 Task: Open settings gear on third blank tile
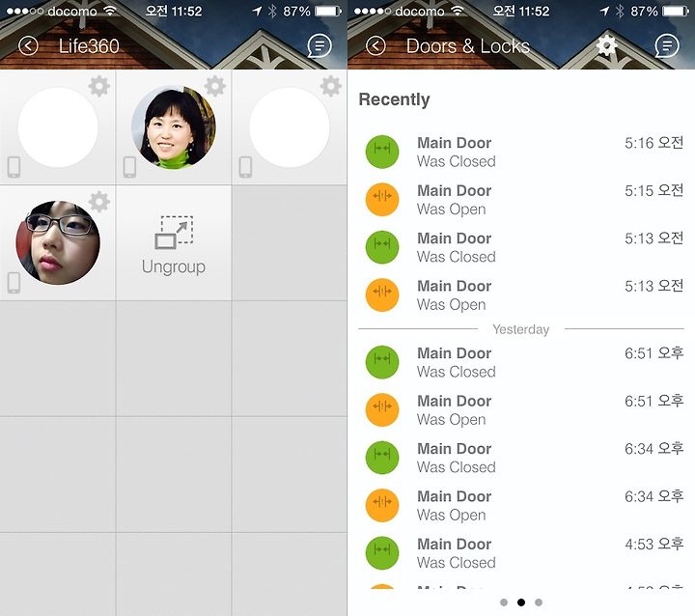click(x=331, y=86)
